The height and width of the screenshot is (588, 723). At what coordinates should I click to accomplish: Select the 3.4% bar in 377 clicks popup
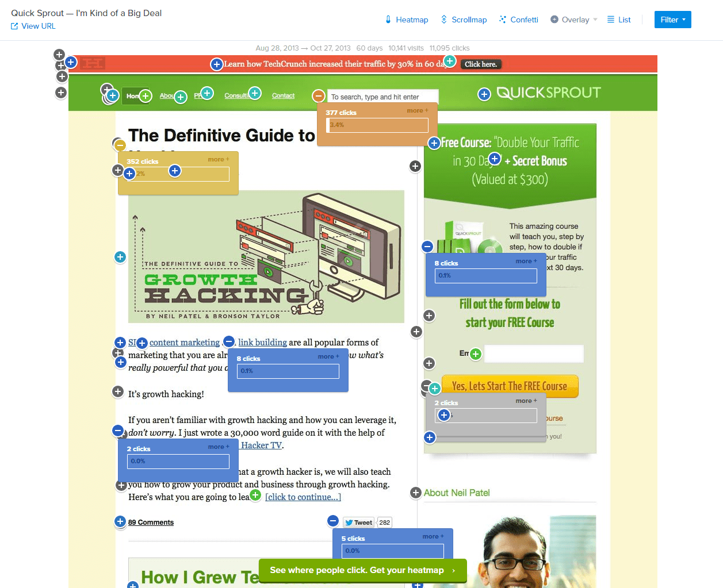tap(377, 125)
